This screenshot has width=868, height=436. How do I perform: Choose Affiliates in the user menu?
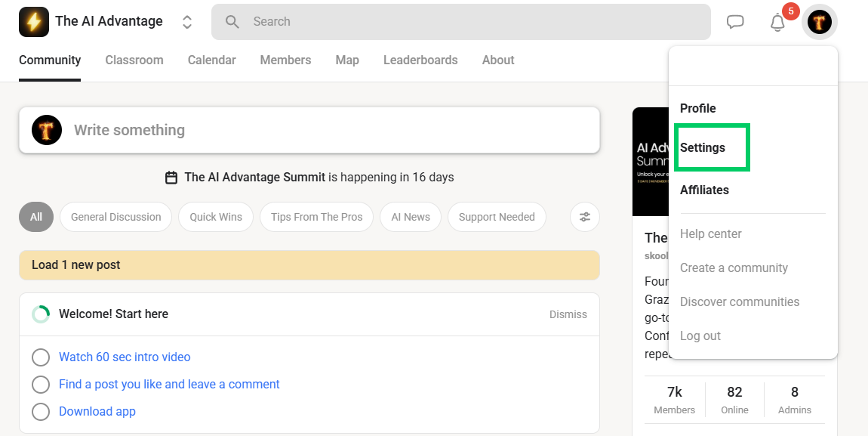click(x=705, y=190)
